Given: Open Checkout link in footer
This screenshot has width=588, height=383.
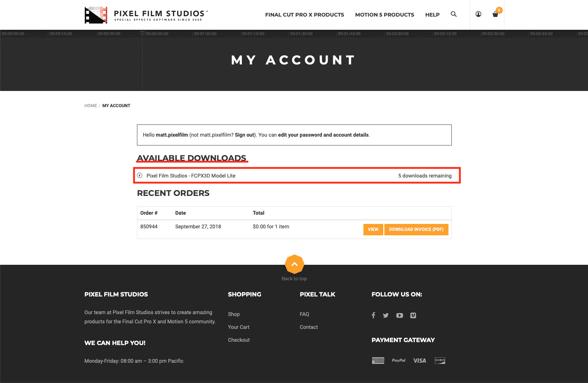Looking at the screenshot, I should [239, 340].
